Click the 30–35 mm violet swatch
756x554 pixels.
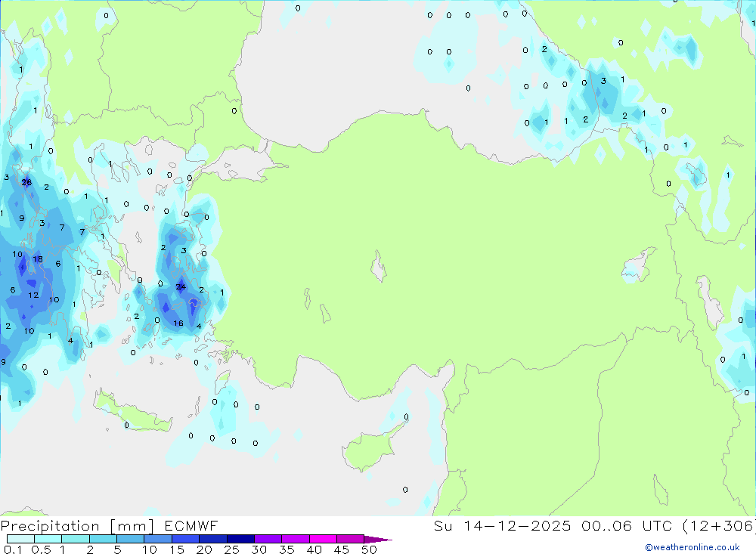pyautogui.click(x=268, y=539)
